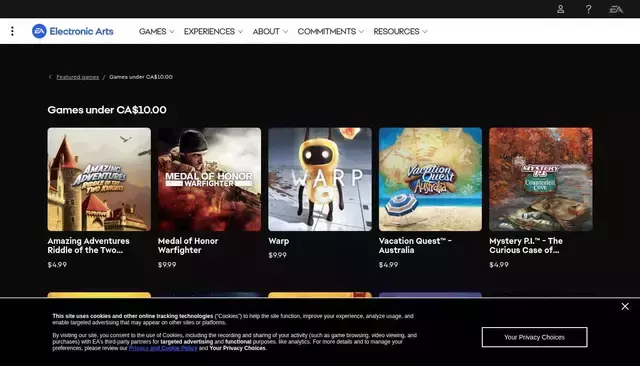Click the $4.99 price under Amazing Adventures

point(57,265)
